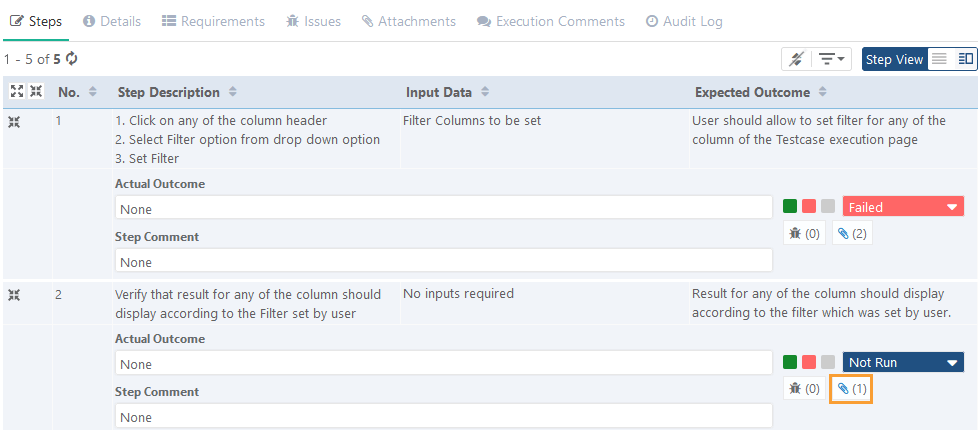979x430 pixels.
Task: Open step 1 bug issues counter
Action: click(804, 233)
